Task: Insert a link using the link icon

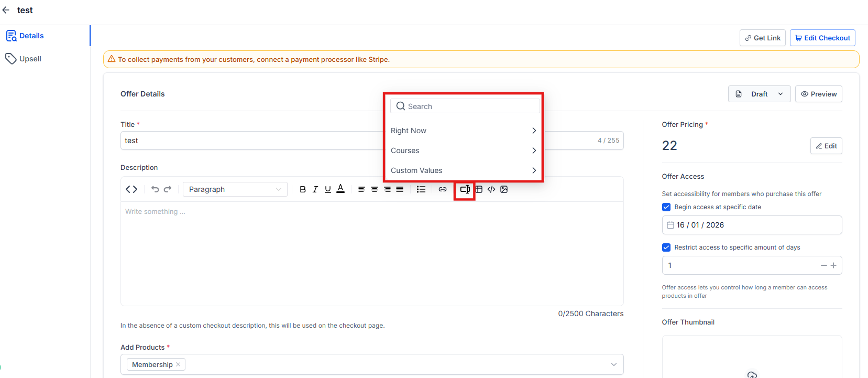Action: coord(443,189)
